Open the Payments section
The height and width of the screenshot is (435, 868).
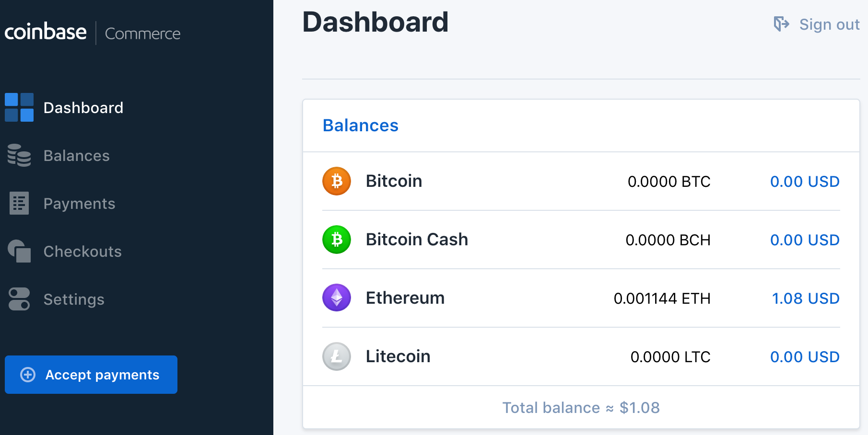pos(79,203)
